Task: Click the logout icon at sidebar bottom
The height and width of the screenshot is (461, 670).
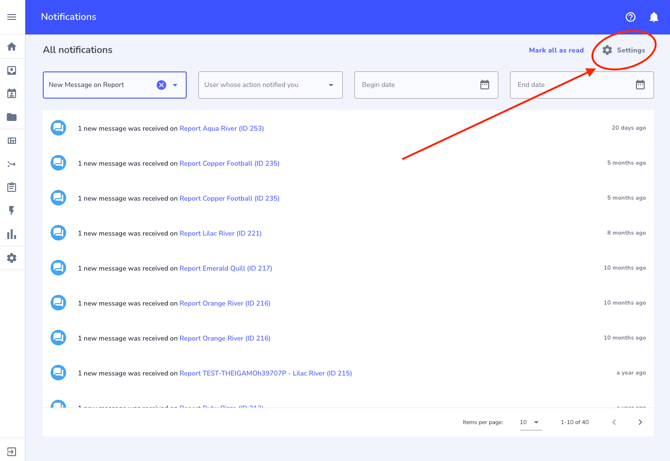Action: click(x=12, y=451)
